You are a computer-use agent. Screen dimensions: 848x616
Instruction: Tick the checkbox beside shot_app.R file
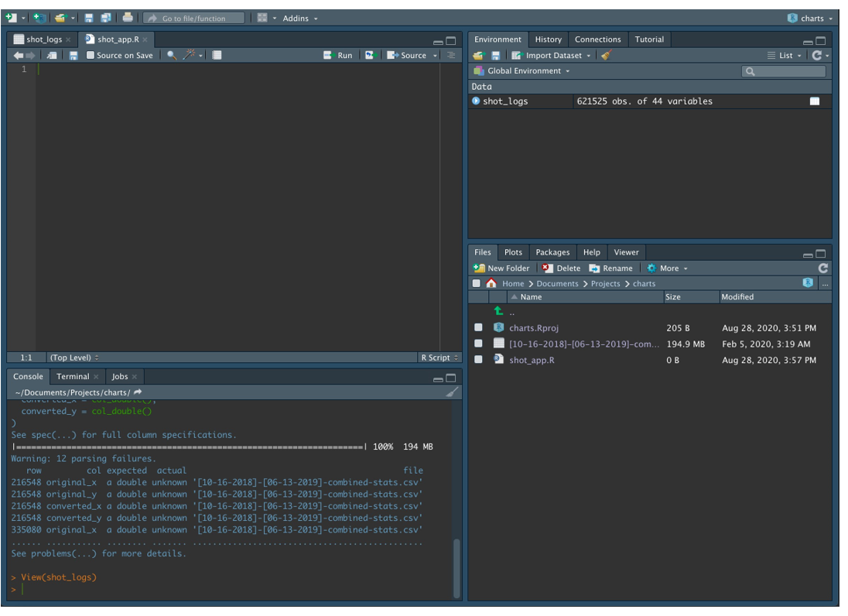tap(478, 360)
